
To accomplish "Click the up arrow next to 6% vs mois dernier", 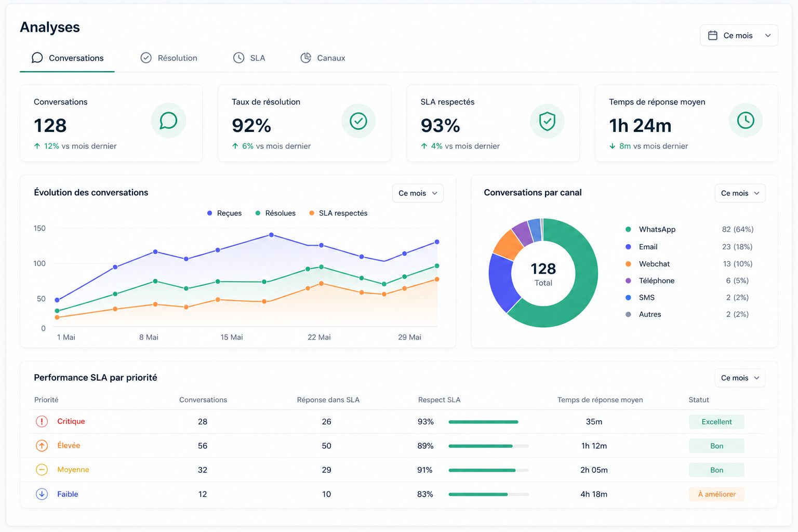I will point(235,146).
